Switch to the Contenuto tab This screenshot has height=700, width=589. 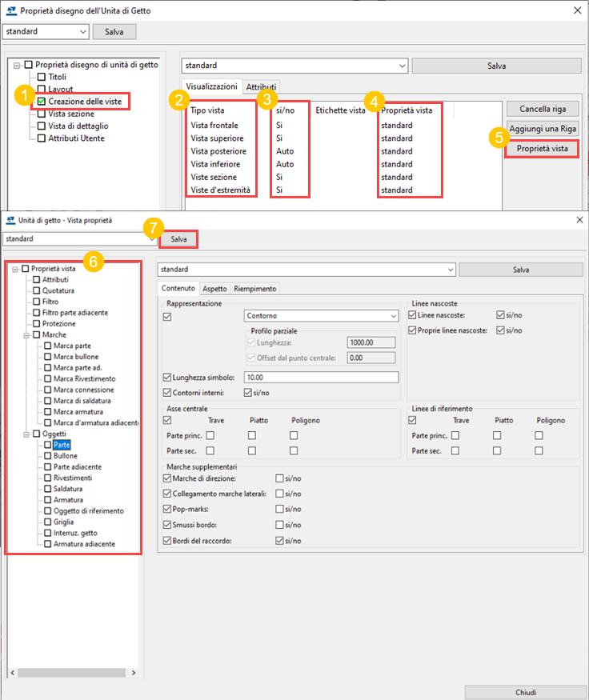coord(178,288)
